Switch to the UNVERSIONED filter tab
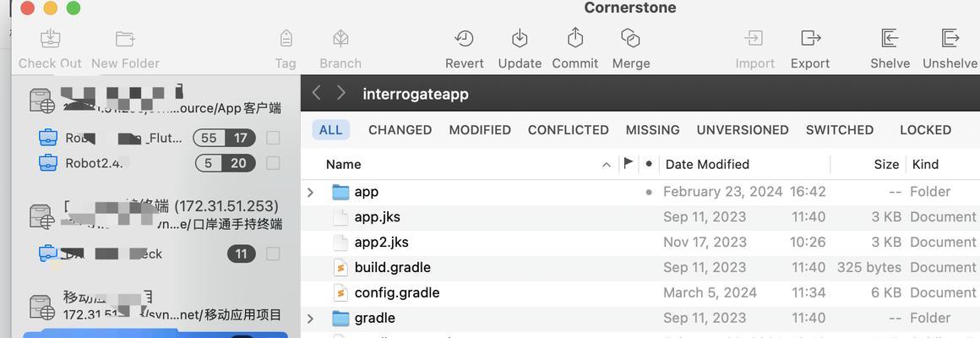Screen dimensions: 980x338 [743, 130]
